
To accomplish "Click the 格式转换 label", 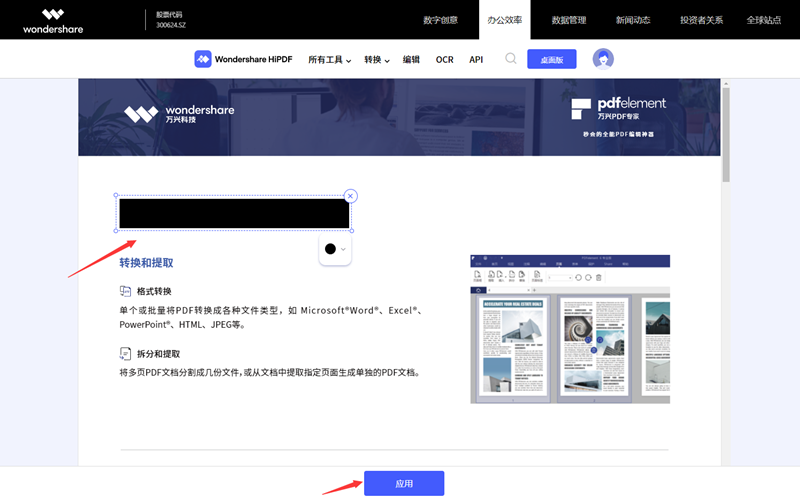I will 154,291.
